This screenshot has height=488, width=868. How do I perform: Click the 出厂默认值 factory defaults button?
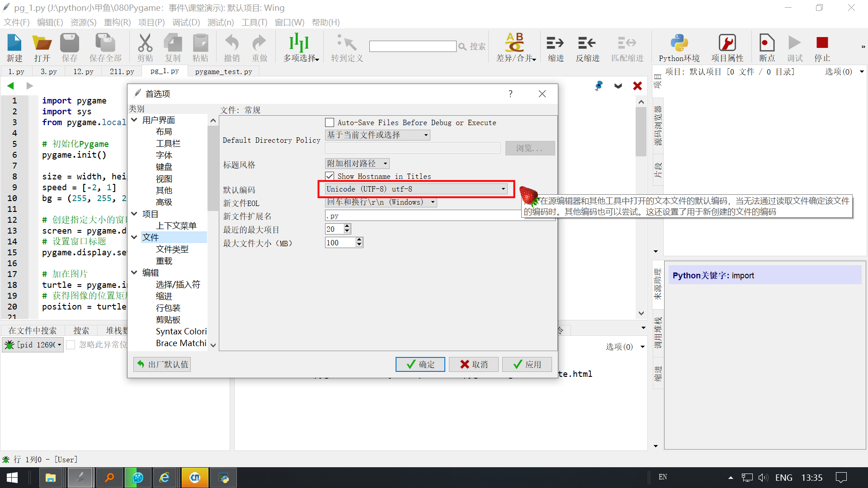(162, 364)
